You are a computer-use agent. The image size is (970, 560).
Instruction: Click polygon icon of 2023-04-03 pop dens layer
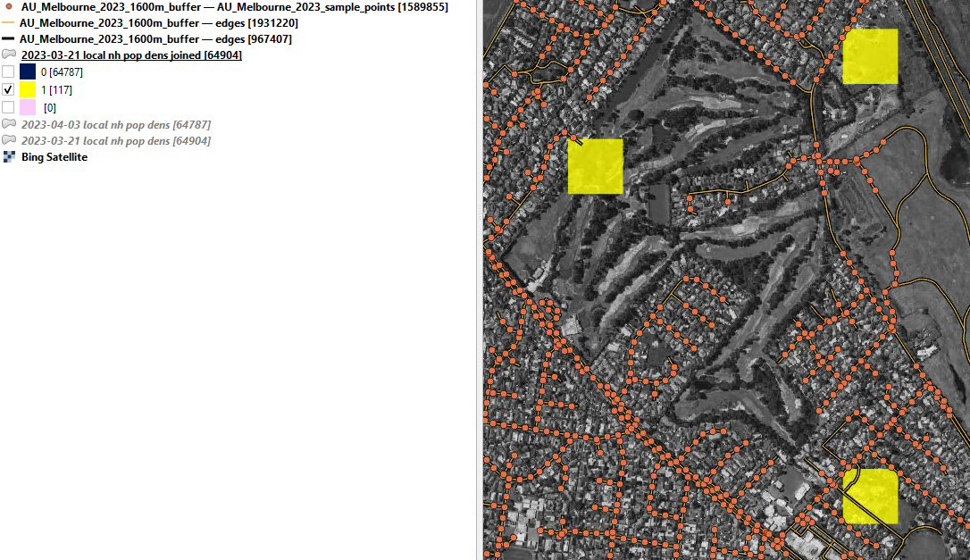coord(9,124)
